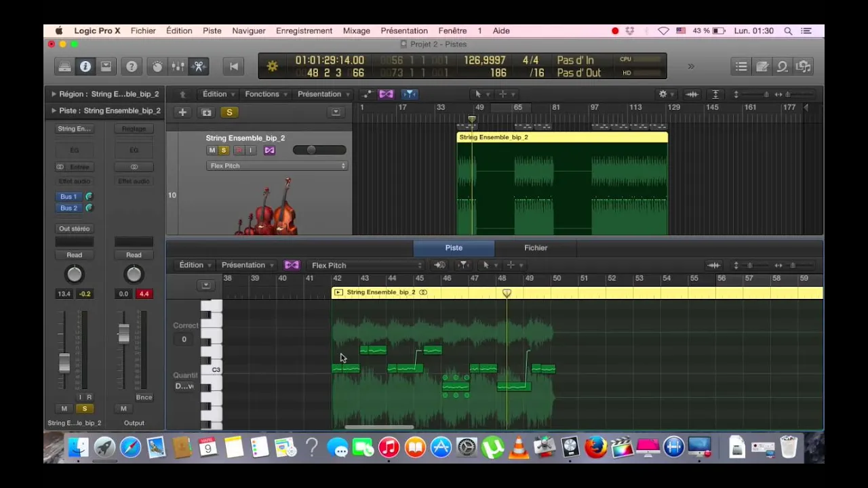The width and height of the screenshot is (868, 488).
Task: Click the String En... channel strip setting button
Action: [75, 129]
